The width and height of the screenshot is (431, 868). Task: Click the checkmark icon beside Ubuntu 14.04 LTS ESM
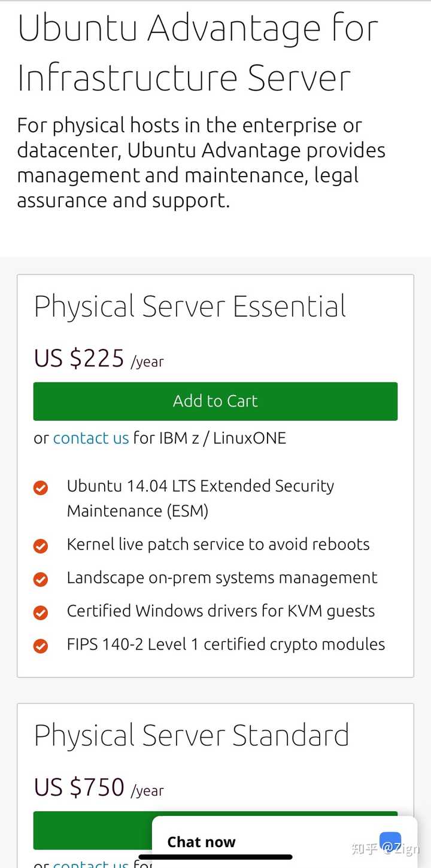coord(41,487)
